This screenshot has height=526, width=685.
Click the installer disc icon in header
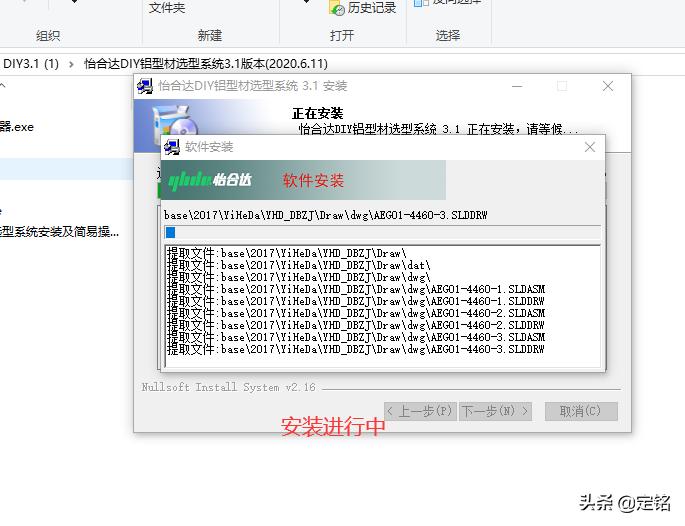click(177, 125)
